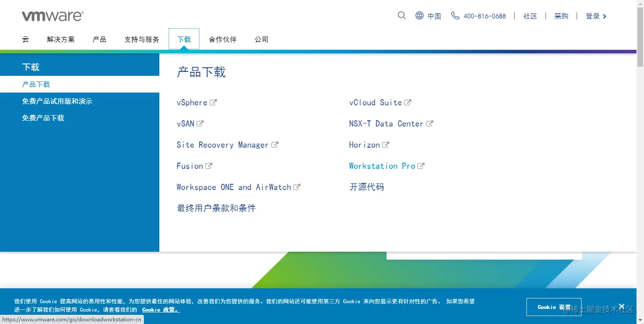This screenshot has height=324, width=644.
Task: Click the Cookie 设置 button
Action: (554, 307)
